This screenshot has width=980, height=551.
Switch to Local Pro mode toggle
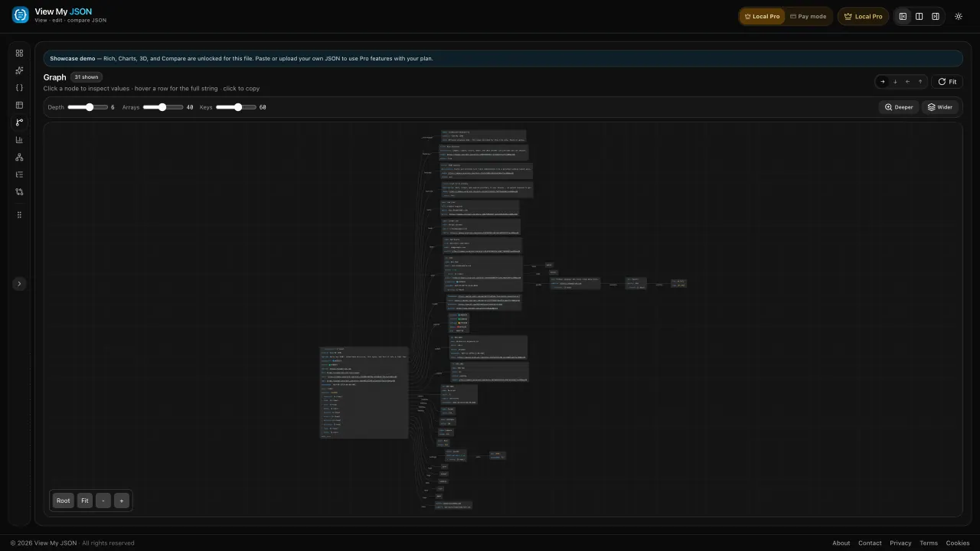click(763, 16)
